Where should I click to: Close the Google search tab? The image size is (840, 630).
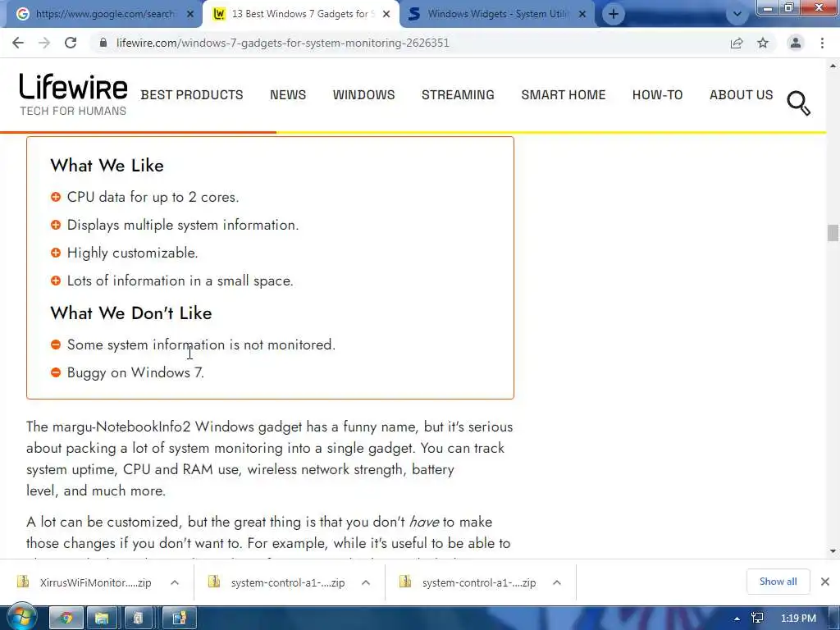189,14
